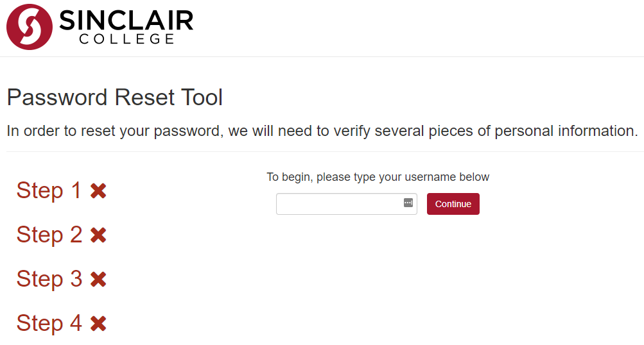Click the SINCLAIR wordmark text
The image size is (644, 345).
[x=126, y=21]
